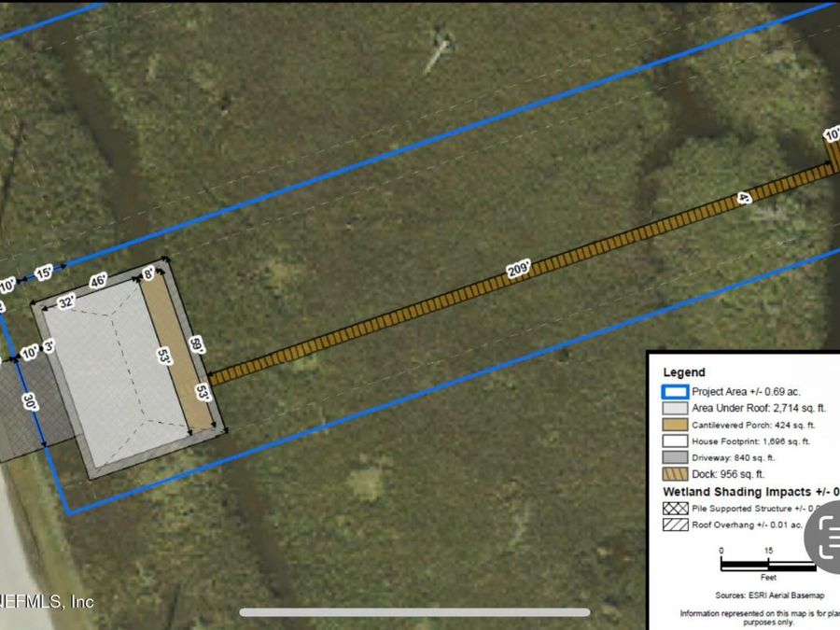
Task: Click the 30' driveway dimension label
Action: coord(30,401)
